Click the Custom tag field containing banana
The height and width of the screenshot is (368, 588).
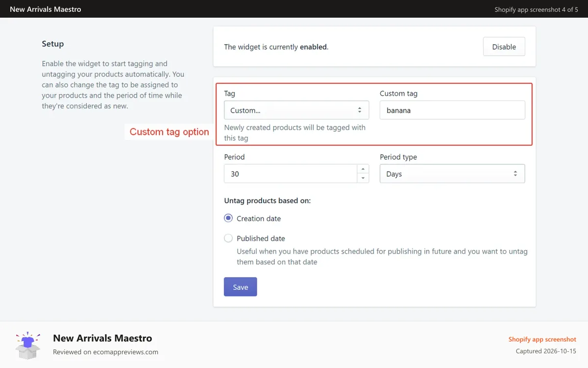[x=452, y=110]
